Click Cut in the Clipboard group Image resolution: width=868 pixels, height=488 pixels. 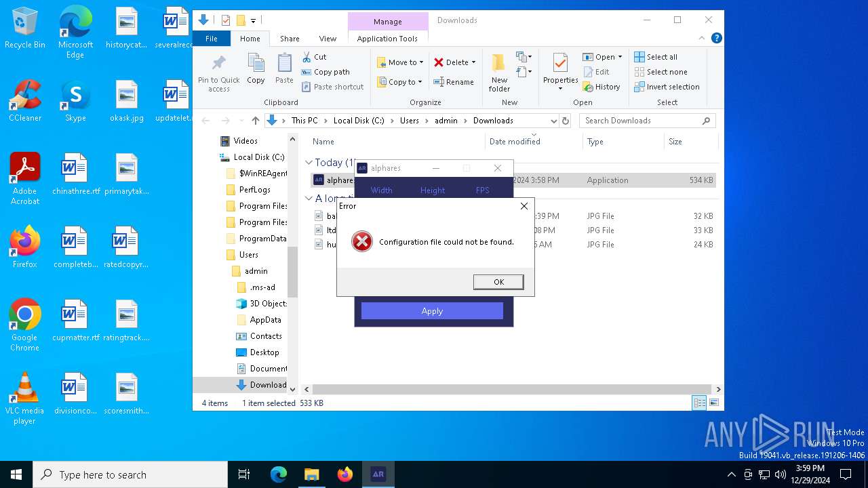tap(314, 57)
